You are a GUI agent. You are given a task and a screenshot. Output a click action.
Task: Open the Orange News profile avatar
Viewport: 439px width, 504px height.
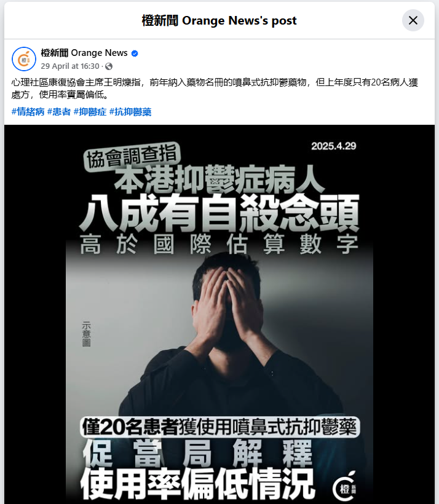[x=24, y=59]
